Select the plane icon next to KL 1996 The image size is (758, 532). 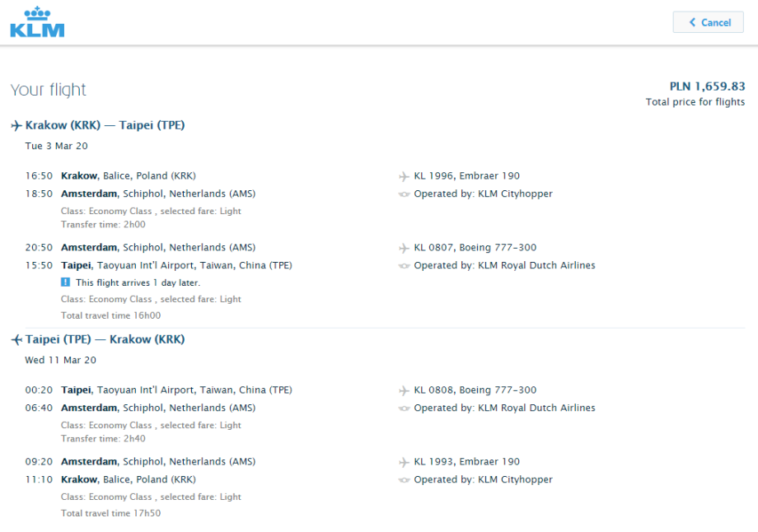[x=404, y=176]
